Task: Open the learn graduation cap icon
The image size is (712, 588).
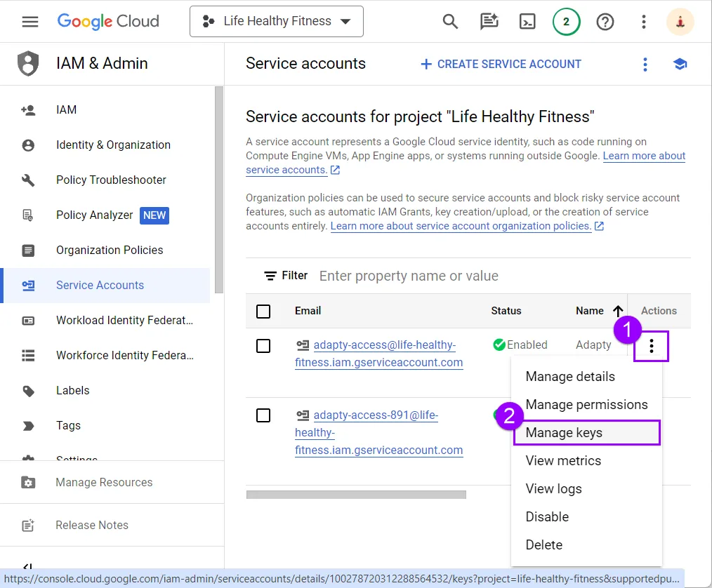Action: click(x=679, y=65)
